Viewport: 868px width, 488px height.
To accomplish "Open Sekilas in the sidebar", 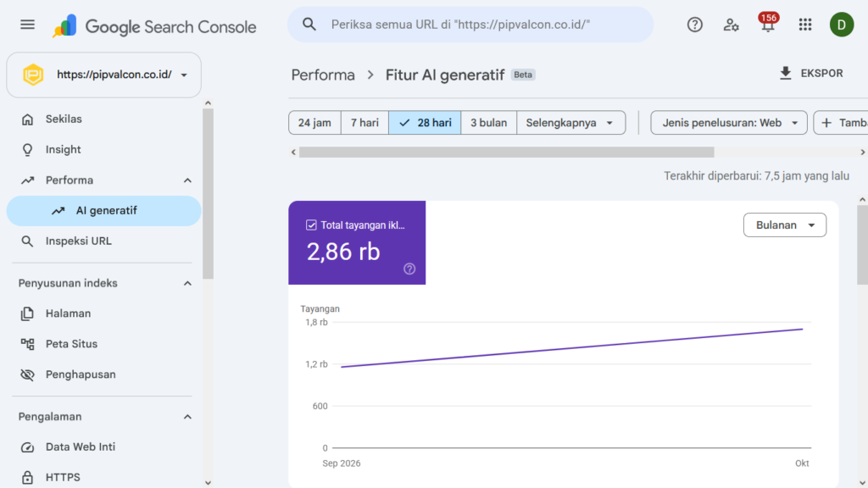I will 103,119.
